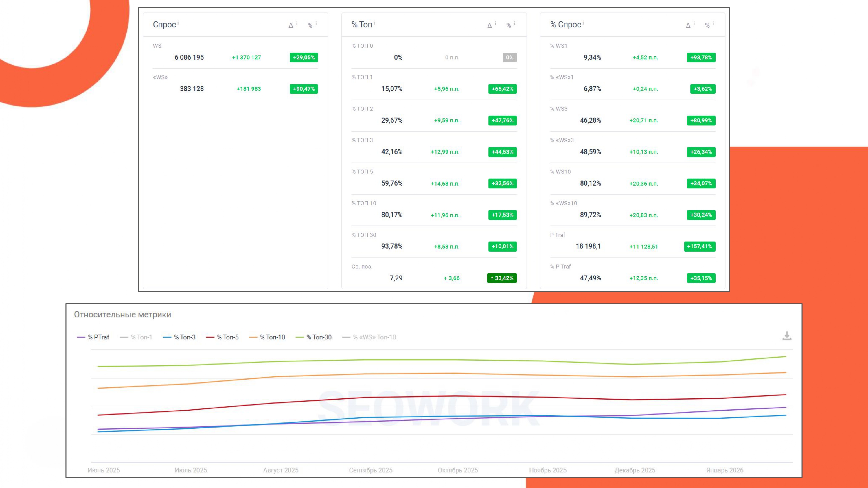Show the % «WS» Топ-10 series
868x488 pixels.
click(x=369, y=337)
